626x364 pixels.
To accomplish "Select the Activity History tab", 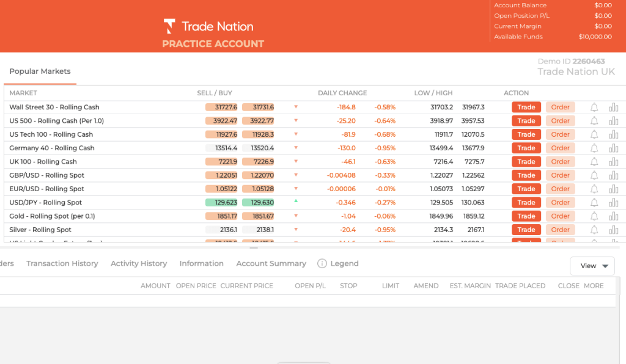I will [x=138, y=263].
